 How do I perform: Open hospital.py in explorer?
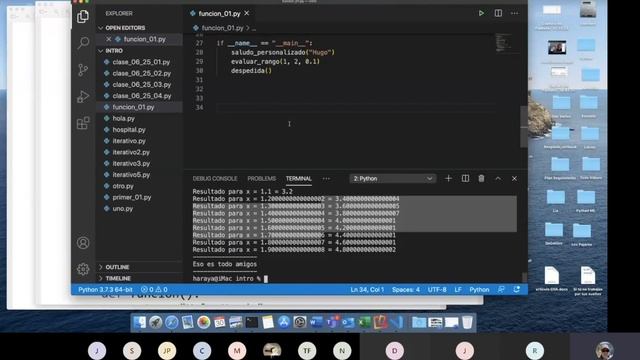pos(129,129)
